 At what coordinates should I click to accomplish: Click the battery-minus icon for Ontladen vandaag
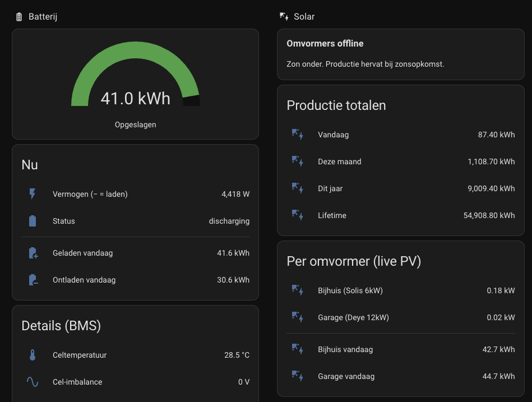[x=33, y=280]
